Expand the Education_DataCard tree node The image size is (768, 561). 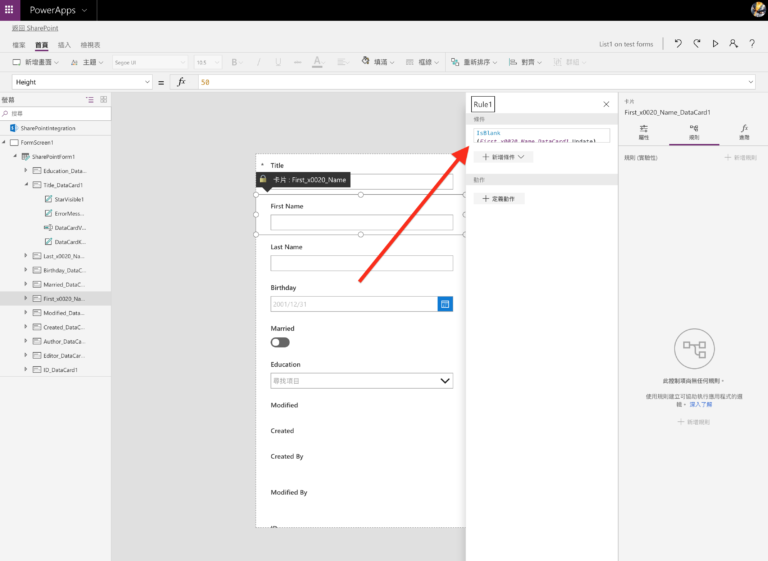[25, 171]
